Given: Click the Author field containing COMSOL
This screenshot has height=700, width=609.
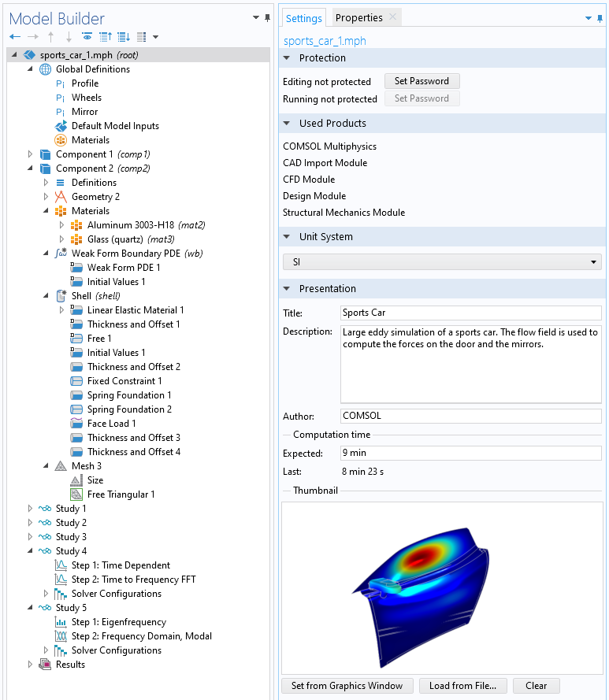Looking at the screenshot, I should tap(471, 416).
